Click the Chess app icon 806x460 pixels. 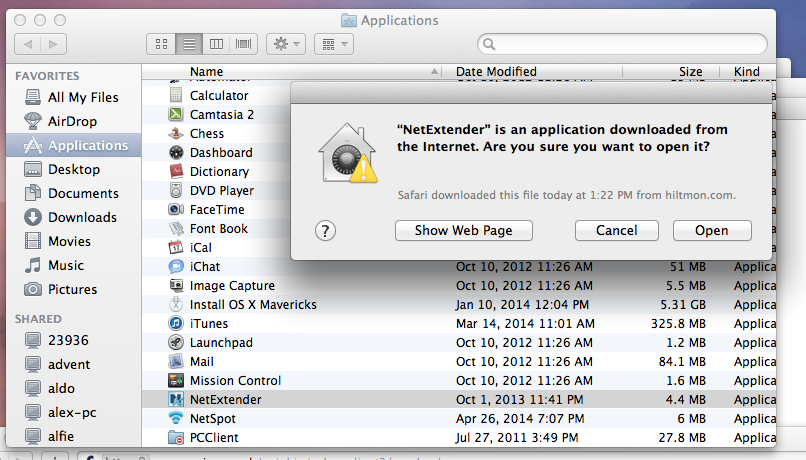tap(176, 133)
